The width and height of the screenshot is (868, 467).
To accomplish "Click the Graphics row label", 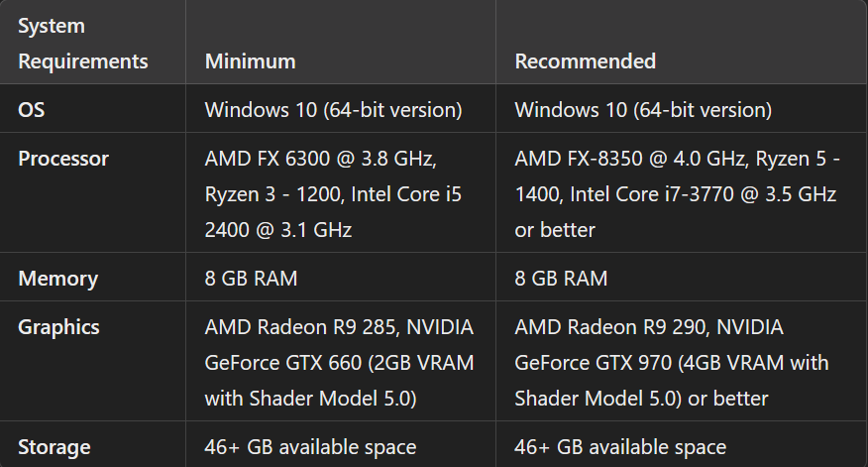I will coord(58,327).
